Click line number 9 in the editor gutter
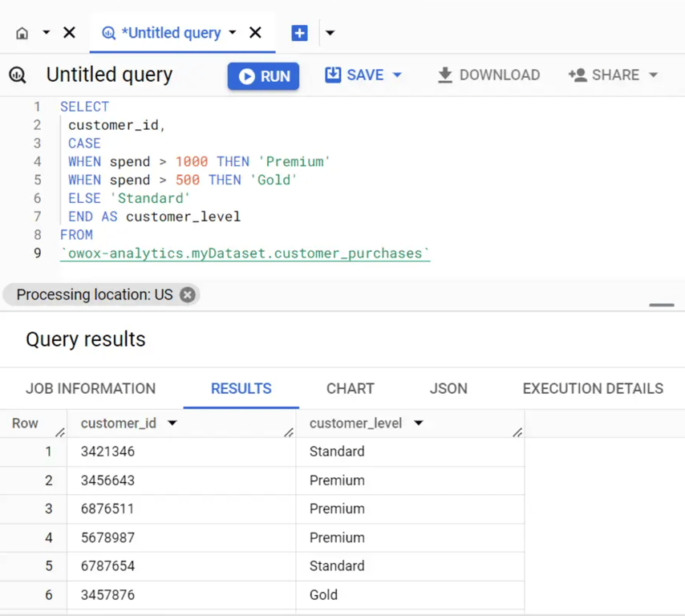Viewport: 685px width, 616px height. tap(38, 253)
